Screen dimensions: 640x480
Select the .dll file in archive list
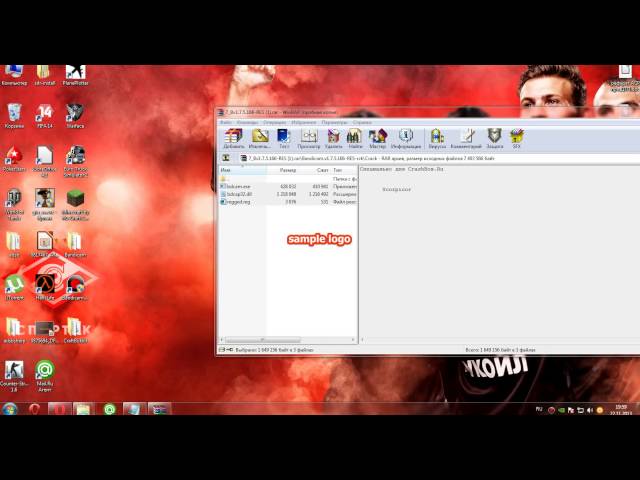click(288, 194)
